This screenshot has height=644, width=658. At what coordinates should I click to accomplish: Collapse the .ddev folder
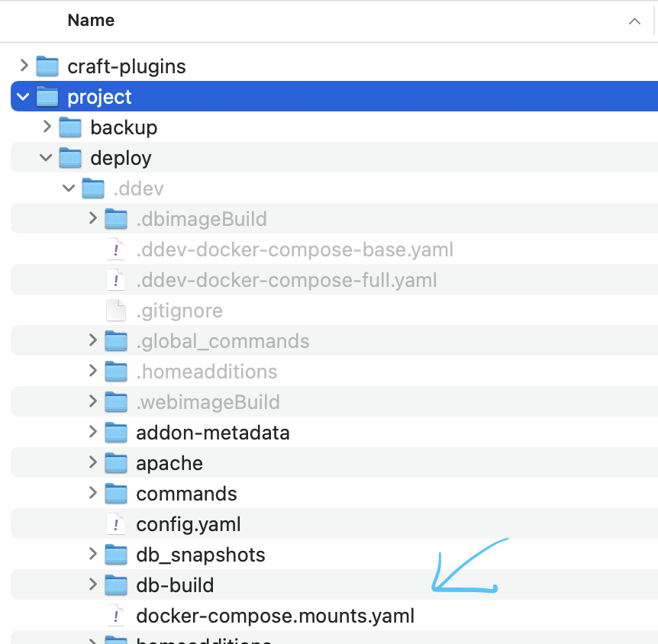click(x=69, y=188)
